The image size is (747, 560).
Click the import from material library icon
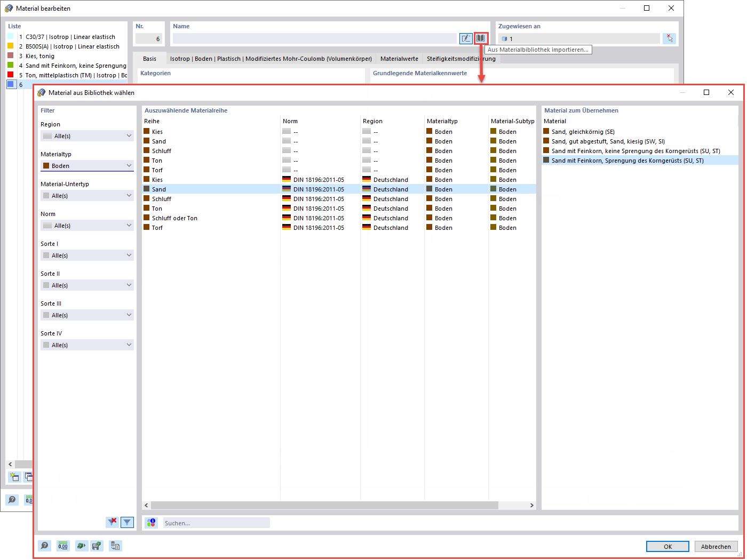(x=481, y=38)
